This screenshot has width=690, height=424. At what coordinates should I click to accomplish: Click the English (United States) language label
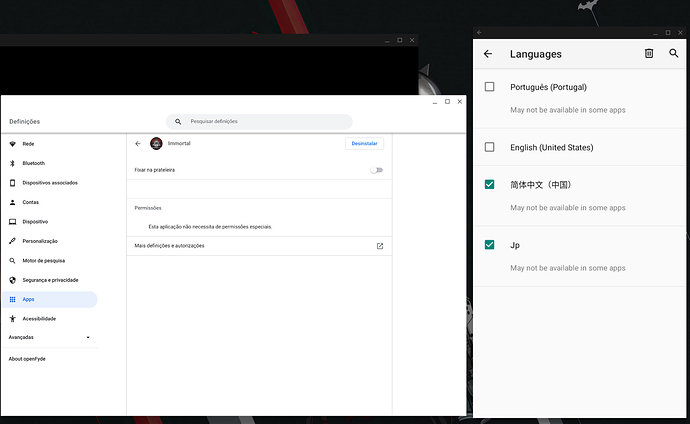click(x=551, y=147)
